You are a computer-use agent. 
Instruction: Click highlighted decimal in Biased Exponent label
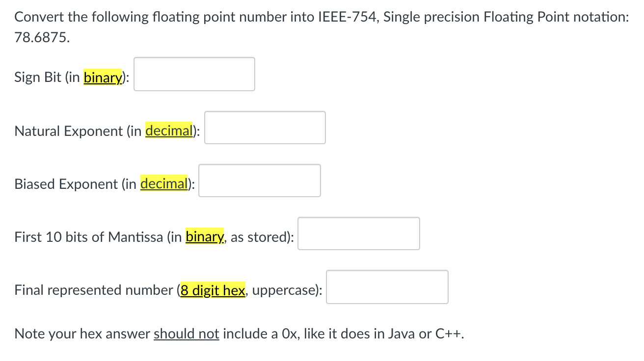[163, 183]
